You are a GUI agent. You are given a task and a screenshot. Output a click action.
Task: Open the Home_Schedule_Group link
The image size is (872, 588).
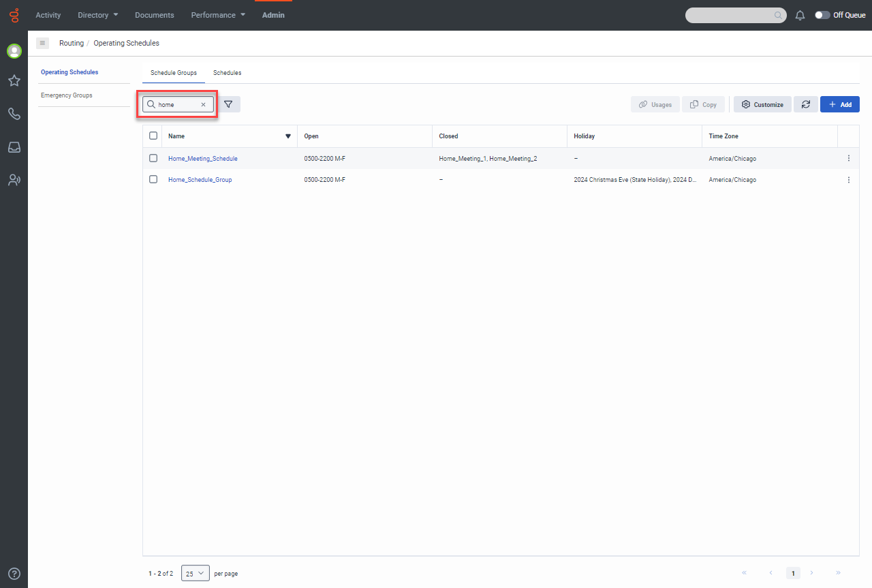click(200, 180)
